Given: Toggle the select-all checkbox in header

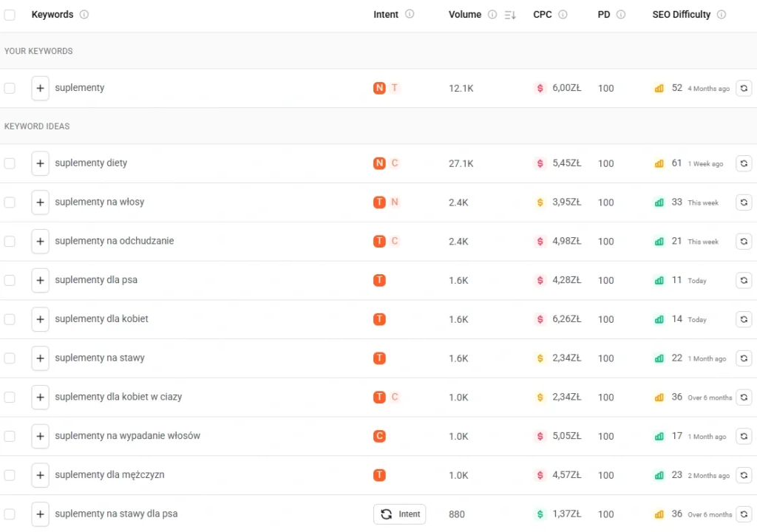Looking at the screenshot, I should [10, 15].
